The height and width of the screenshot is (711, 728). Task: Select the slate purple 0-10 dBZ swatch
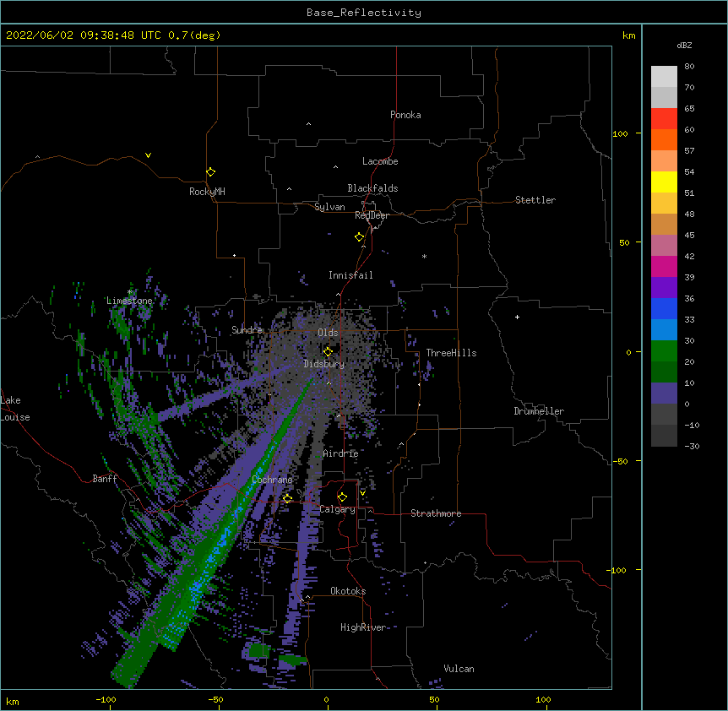coord(664,393)
